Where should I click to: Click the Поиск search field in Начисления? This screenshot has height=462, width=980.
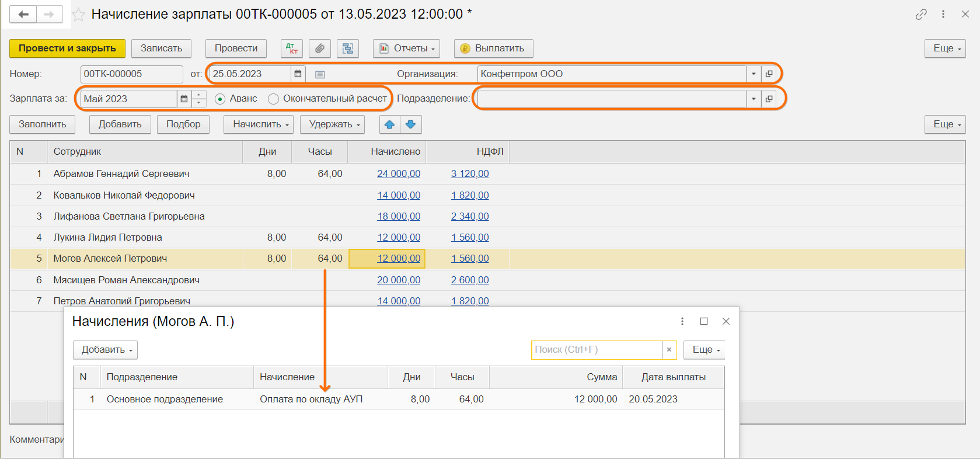tap(595, 350)
